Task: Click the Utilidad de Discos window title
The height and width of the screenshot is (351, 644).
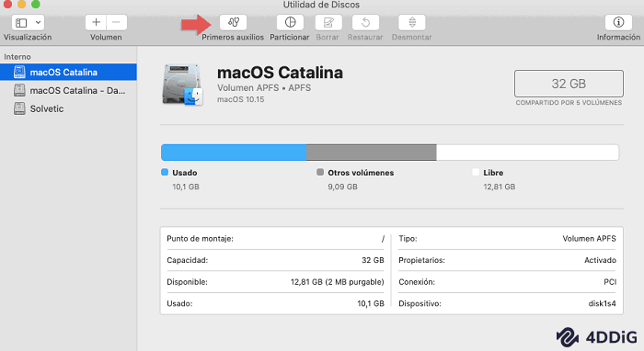Action: coord(321,5)
